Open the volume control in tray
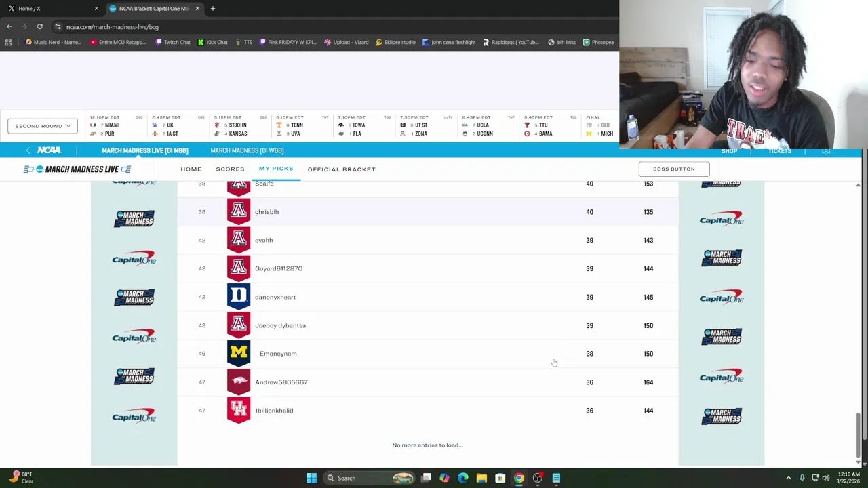868x488 pixels. click(826, 478)
